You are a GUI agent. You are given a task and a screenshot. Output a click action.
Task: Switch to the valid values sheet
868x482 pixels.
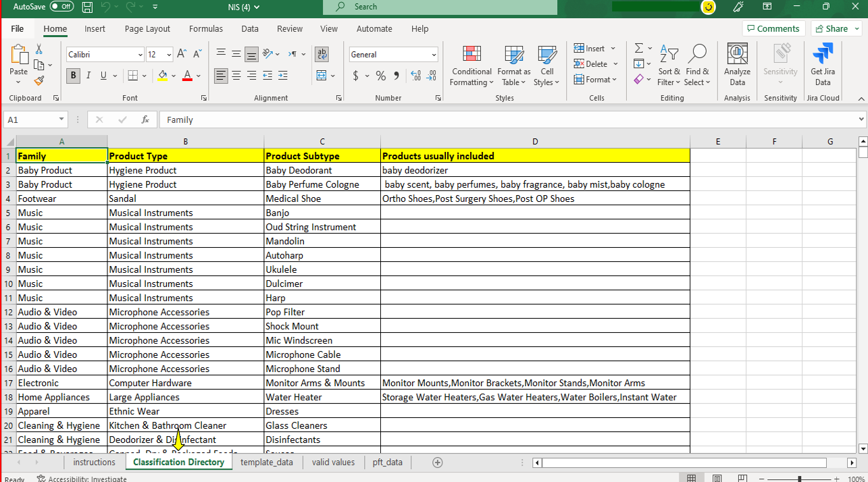tap(333, 462)
